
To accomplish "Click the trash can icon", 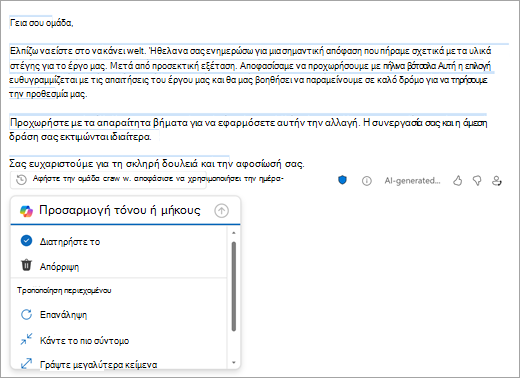I will pyautogui.click(x=26, y=265).
